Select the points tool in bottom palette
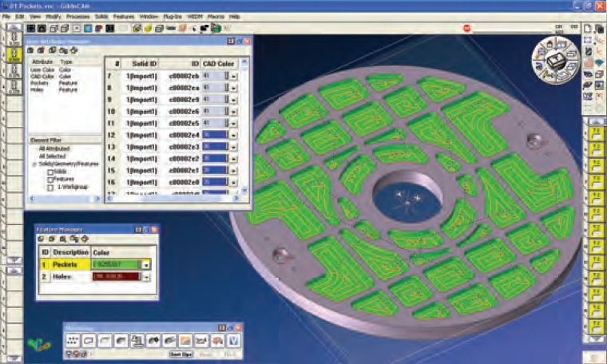Screen dimensions: 607x364 pyautogui.click(x=73, y=340)
